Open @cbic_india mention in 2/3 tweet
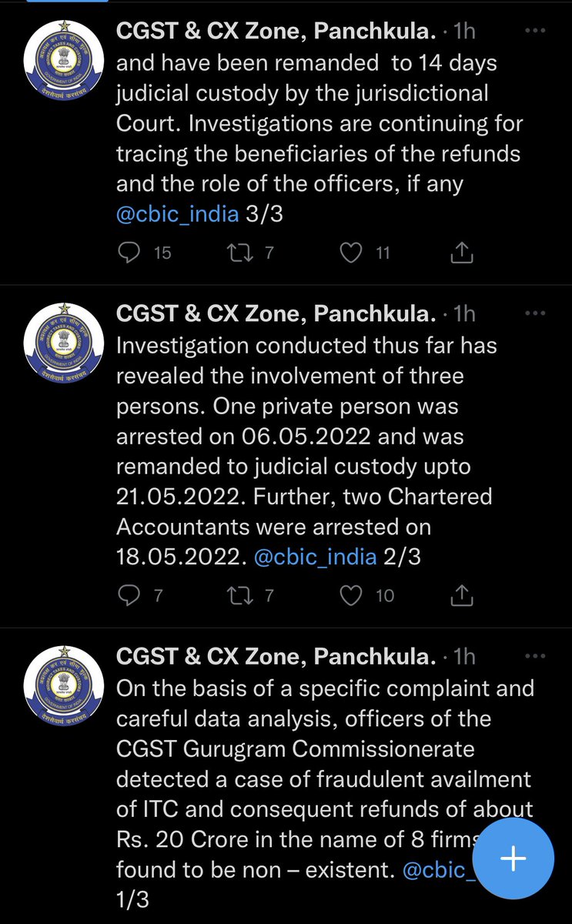The width and height of the screenshot is (572, 924). click(x=314, y=557)
